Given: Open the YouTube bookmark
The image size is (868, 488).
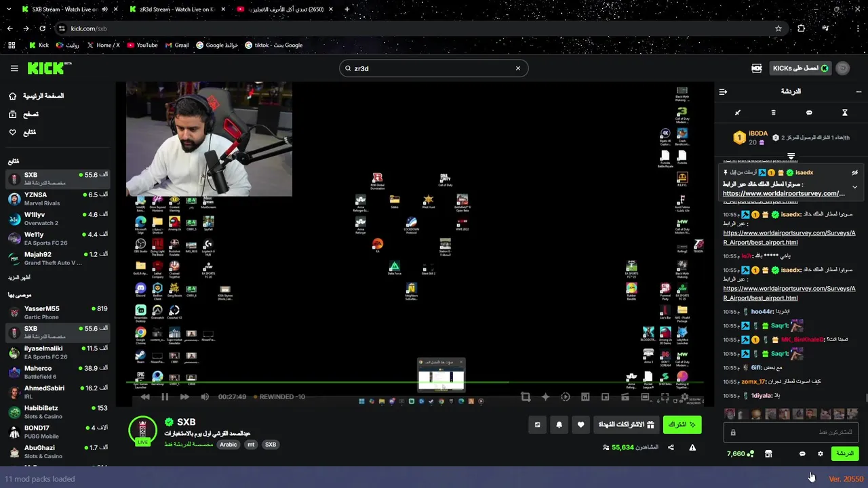Looking at the screenshot, I should point(142,45).
